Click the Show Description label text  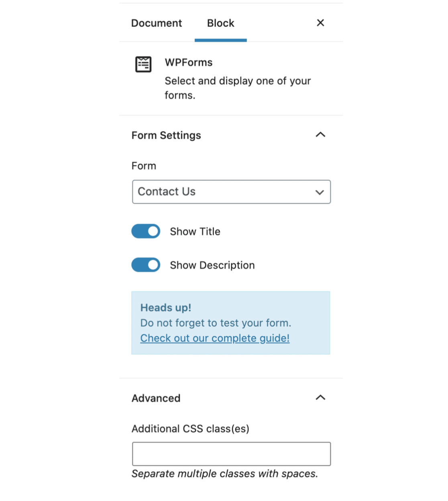pyautogui.click(x=212, y=266)
